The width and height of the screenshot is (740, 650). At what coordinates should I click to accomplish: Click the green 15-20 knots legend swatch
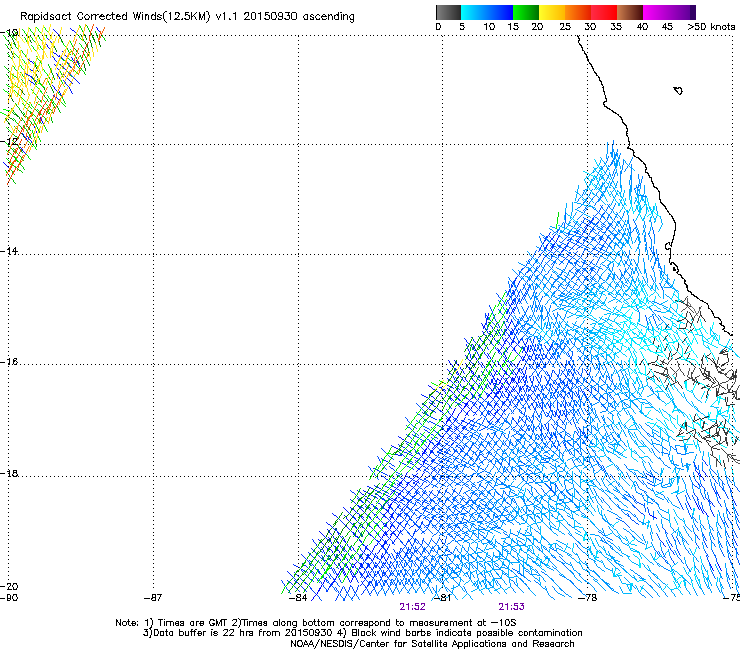click(526, 12)
